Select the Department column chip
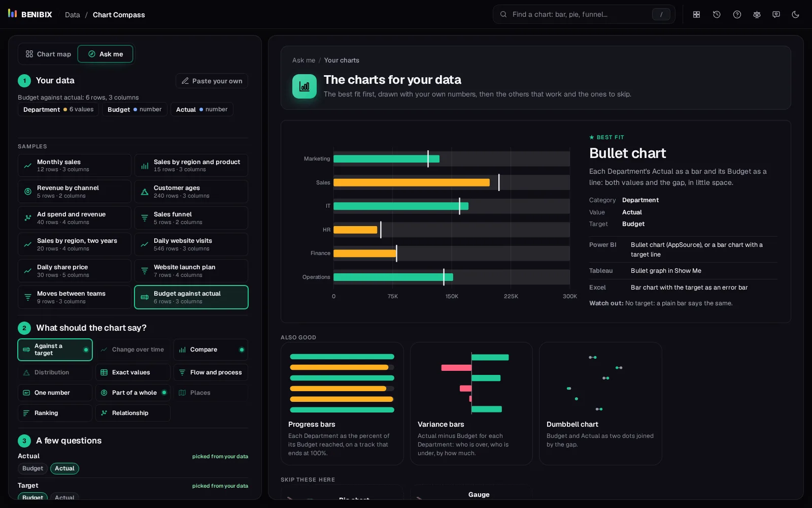Viewport: 812px width, 508px height. click(58, 109)
